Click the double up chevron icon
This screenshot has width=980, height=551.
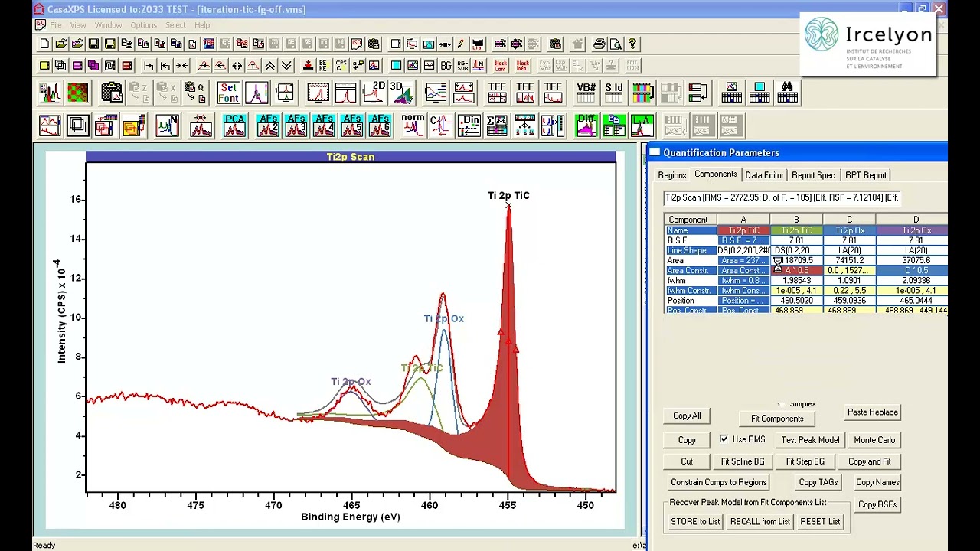click(x=269, y=66)
